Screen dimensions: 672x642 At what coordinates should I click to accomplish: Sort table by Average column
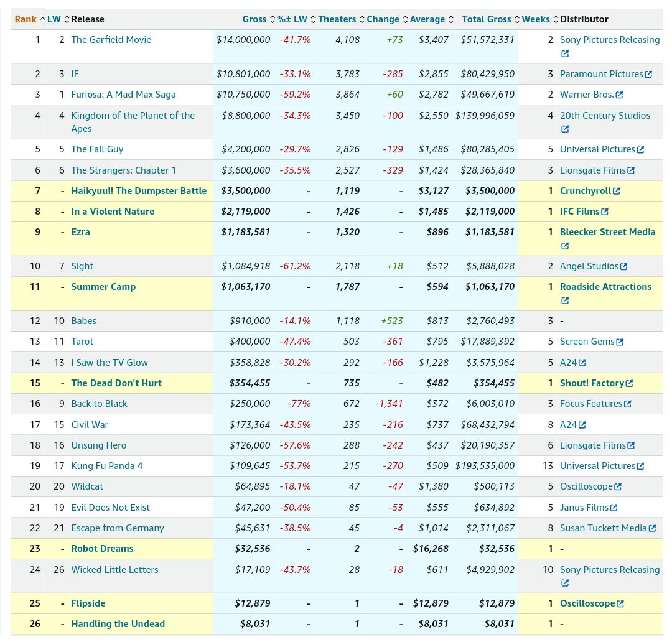click(x=431, y=19)
